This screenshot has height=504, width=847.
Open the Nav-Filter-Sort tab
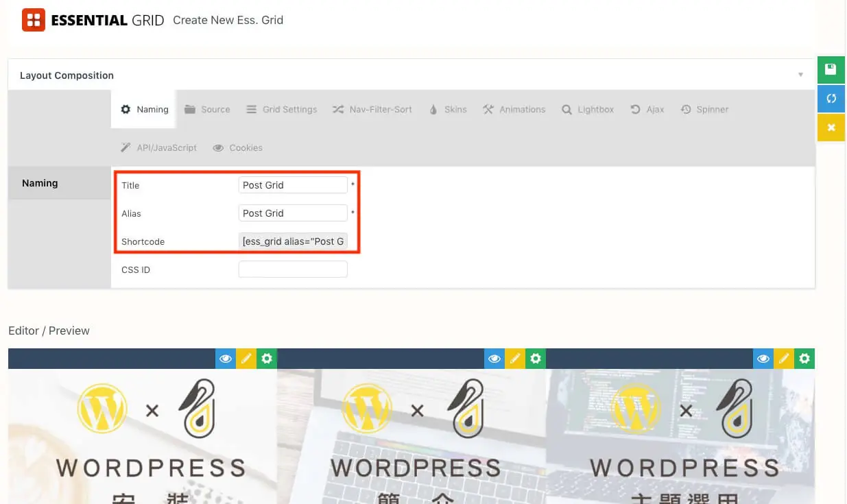pyautogui.click(x=372, y=109)
